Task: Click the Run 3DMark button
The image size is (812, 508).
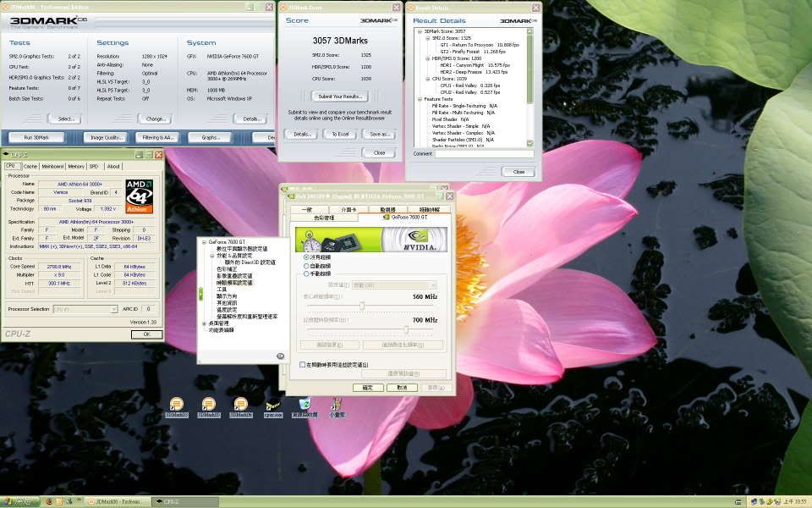Action: pos(36,137)
